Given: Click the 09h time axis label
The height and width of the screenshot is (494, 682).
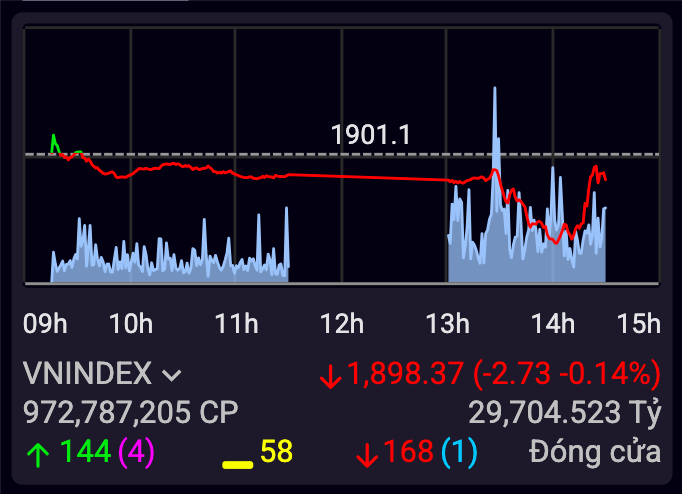Looking at the screenshot, I should [x=45, y=324].
